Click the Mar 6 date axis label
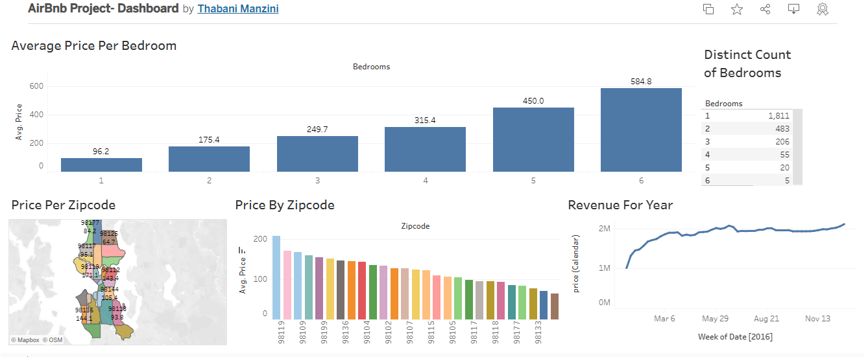868x357 pixels. point(664,319)
